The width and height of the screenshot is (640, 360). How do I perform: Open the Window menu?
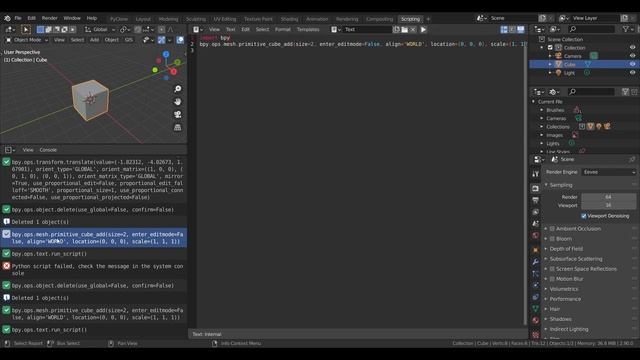click(72, 18)
